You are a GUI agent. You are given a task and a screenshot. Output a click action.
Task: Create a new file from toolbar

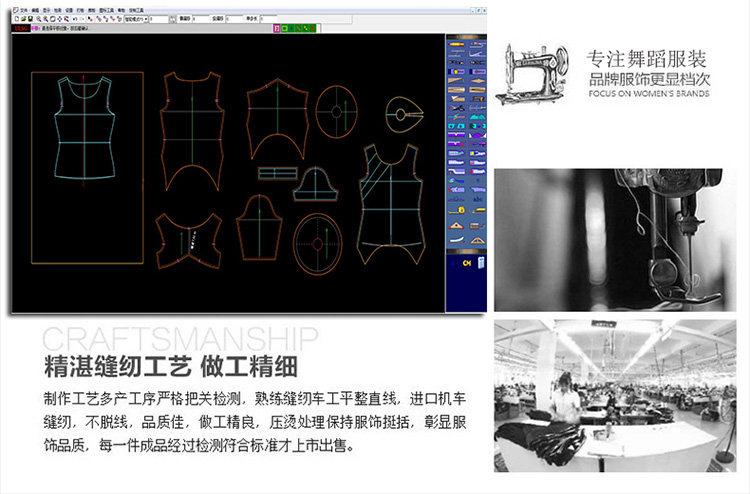(x=17, y=19)
